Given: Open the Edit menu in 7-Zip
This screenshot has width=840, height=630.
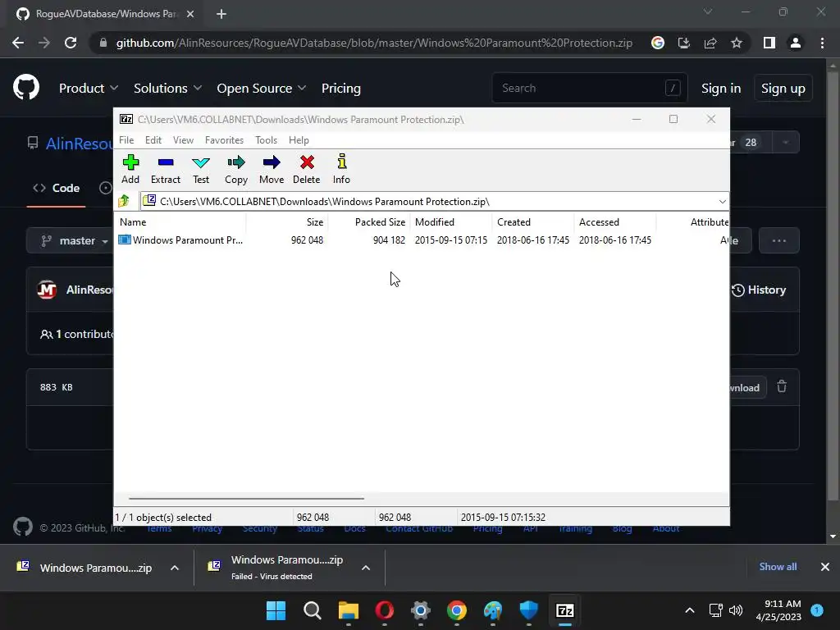Looking at the screenshot, I should (x=153, y=139).
